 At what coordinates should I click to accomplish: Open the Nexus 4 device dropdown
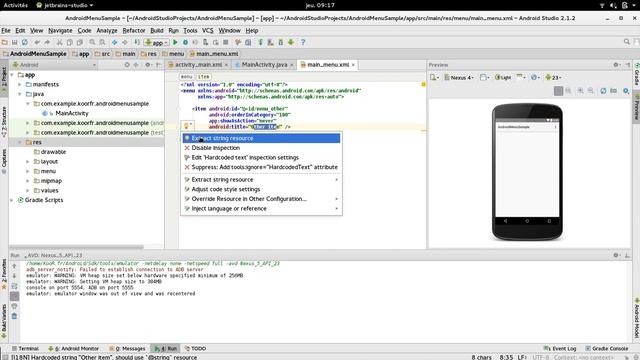pos(459,77)
